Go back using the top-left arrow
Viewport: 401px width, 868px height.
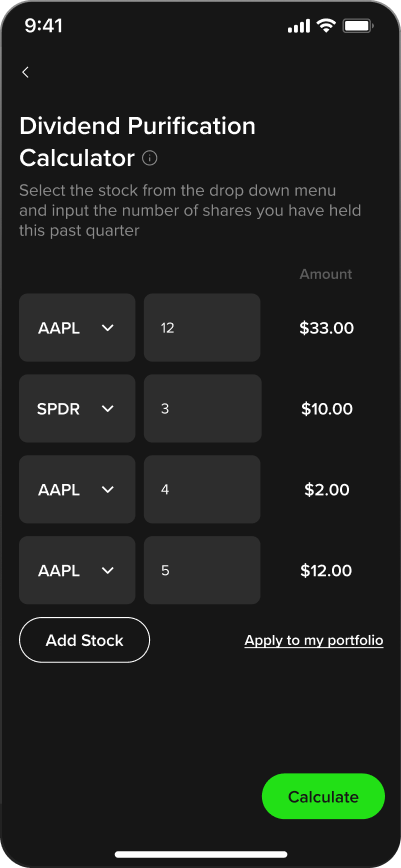25,72
